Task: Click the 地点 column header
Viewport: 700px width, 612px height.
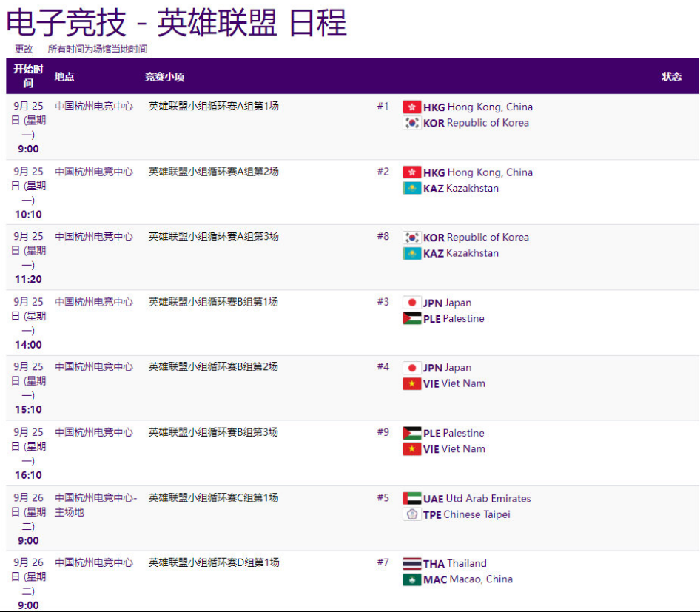Action: 64,76
